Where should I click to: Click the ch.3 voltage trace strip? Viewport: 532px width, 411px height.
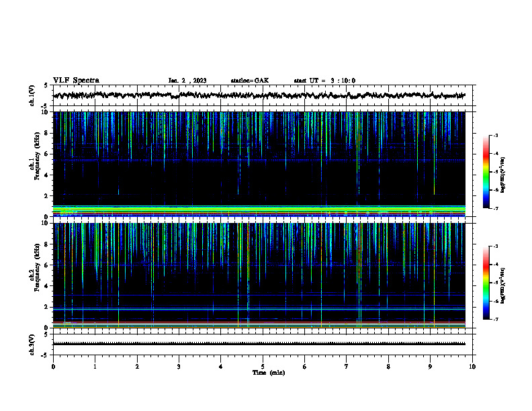259,344
